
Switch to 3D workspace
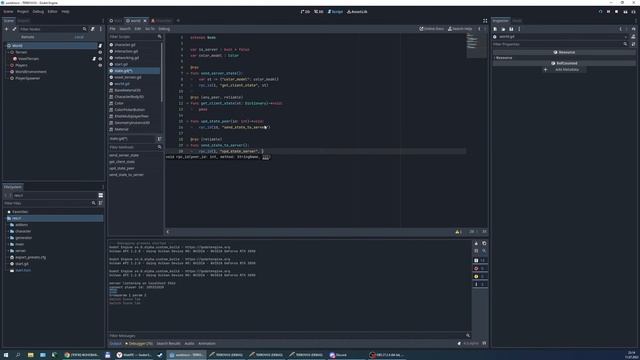click(x=319, y=12)
